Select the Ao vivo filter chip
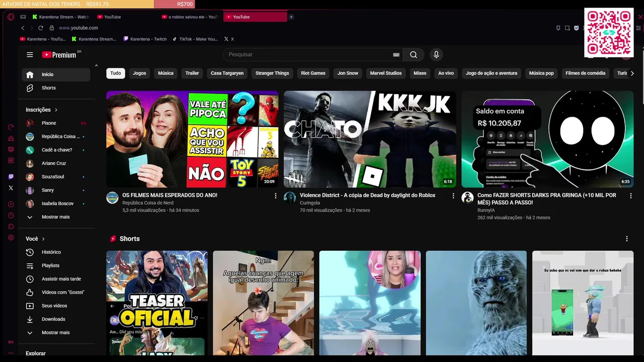644x362 pixels. pos(446,73)
